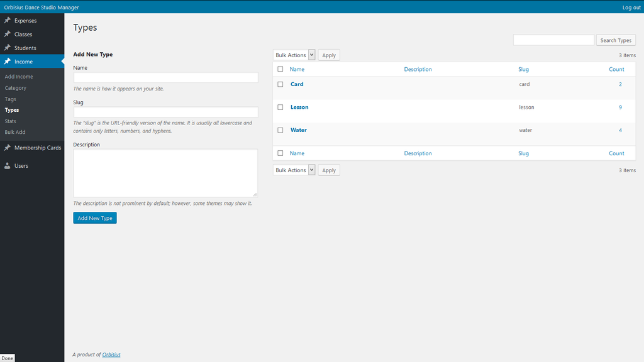The width and height of the screenshot is (644, 362).
Task: Check the box for the Card row
Action: tap(280, 84)
